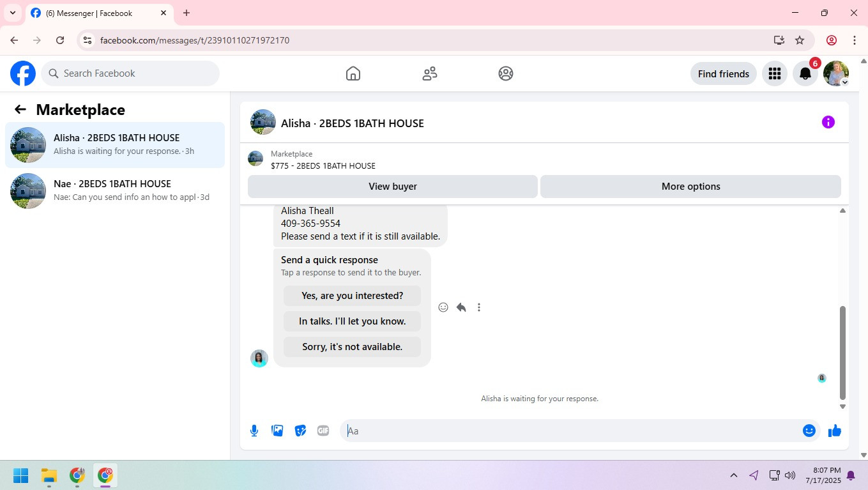Click the chat scrollbar down arrow
The image size is (868, 490).
tap(842, 406)
